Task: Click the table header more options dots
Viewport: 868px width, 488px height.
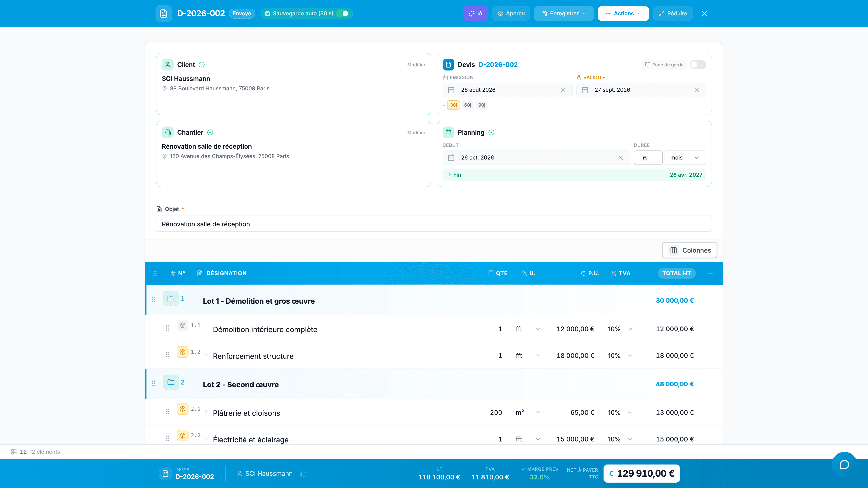Action: tap(711, 273)
